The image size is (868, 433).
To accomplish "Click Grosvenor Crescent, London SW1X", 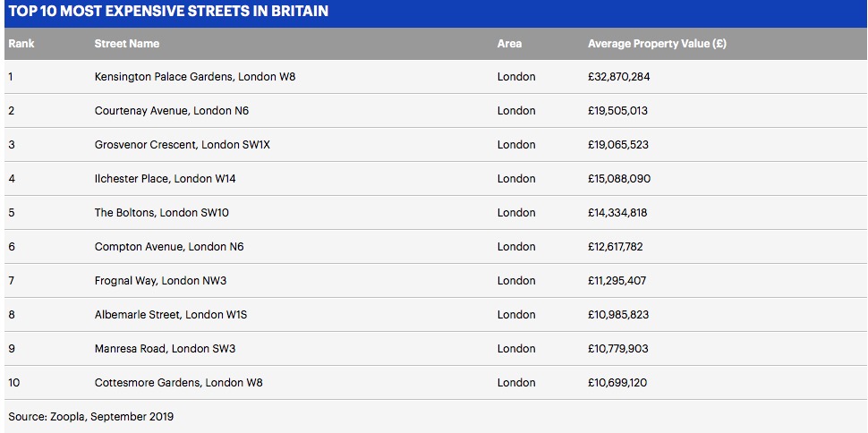I will [183, 145].
